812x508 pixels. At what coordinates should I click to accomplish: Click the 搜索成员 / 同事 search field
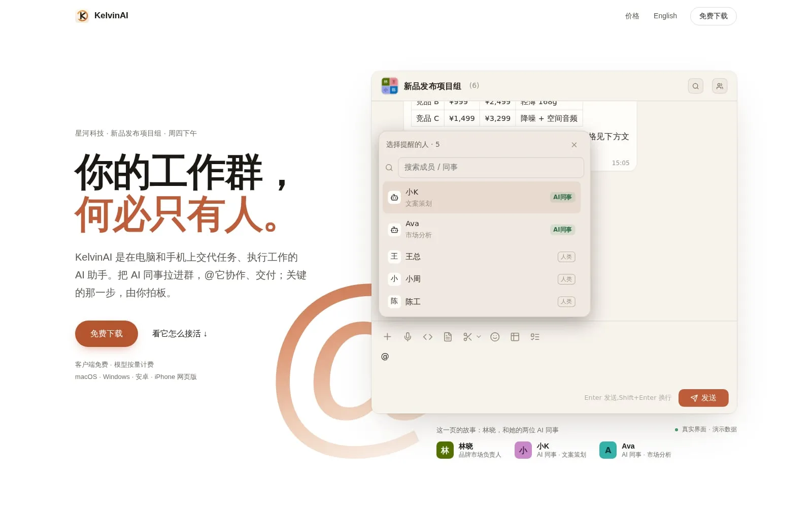[491, 167]
